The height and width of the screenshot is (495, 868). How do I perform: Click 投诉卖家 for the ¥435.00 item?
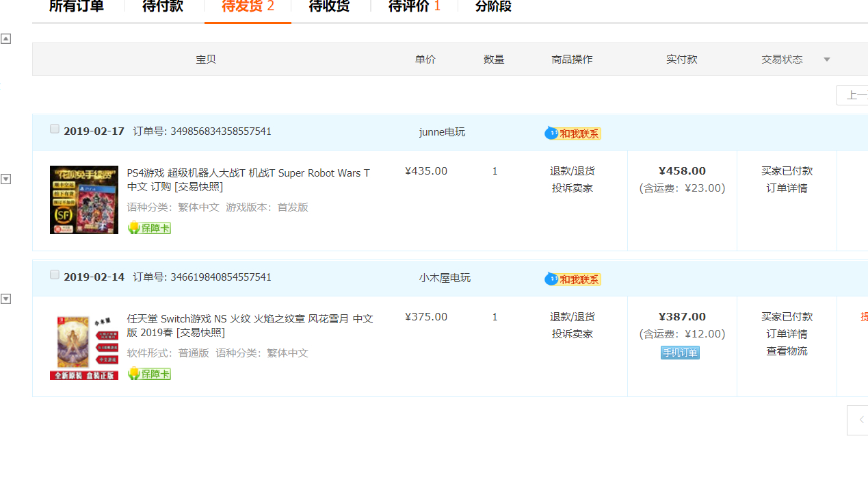[573, 188]
